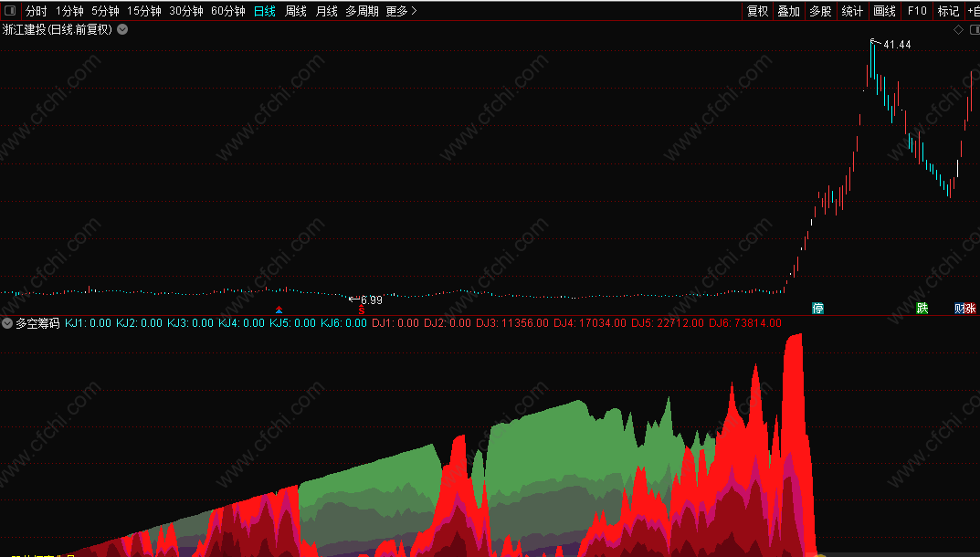Select the 15分钟 period tab
This screenshot has width=980, height=557.
coord(143,11)
